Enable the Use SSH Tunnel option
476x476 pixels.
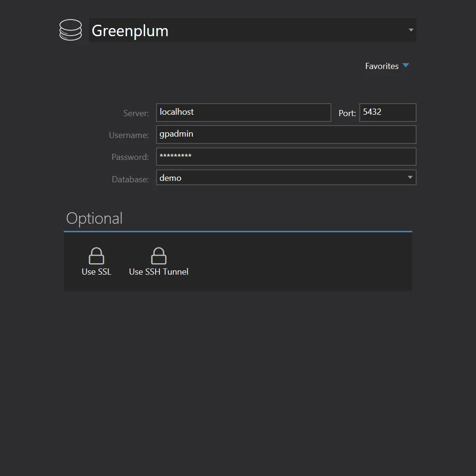(x=159, y=262)
